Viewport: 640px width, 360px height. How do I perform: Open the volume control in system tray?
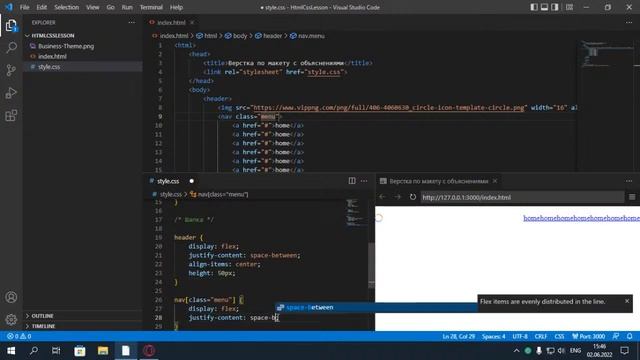coord(561,351)
